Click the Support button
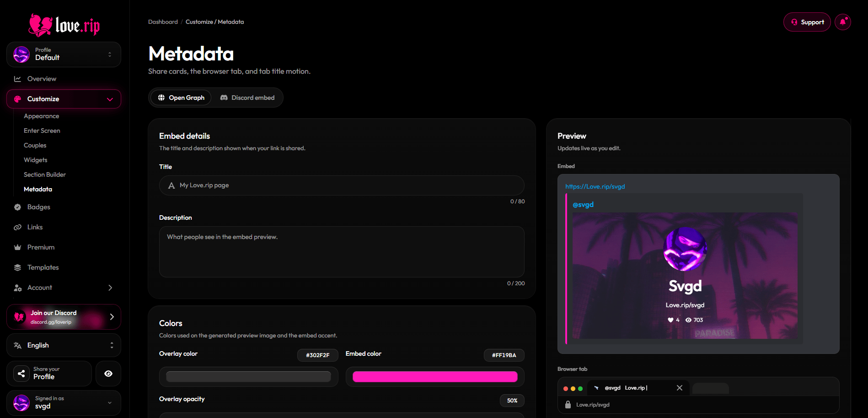 click(x=807, y=22)
